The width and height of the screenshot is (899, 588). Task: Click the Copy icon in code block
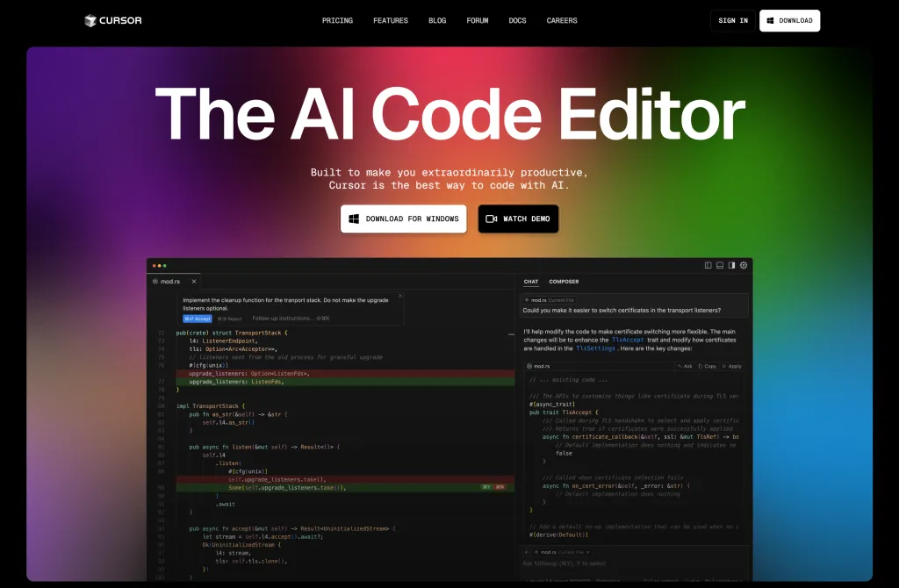(708, 366)
